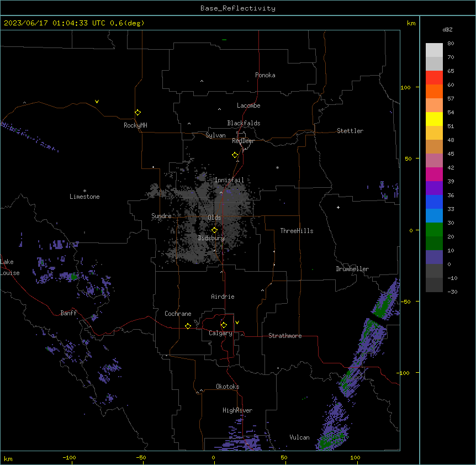Click the Calgary city label
Image resolution: width=476 pixels, height=465 pixels.
[x=220, y=333]
